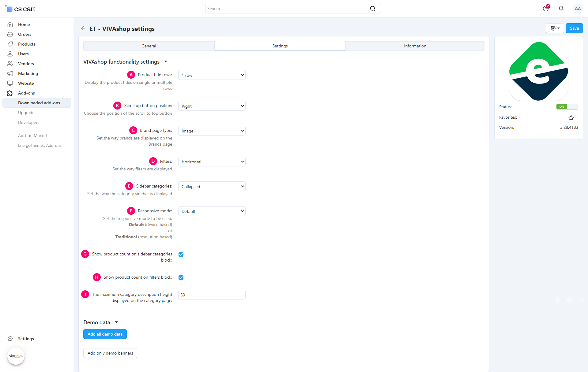Click the Home house icon in sidebar

coord(10,24)
